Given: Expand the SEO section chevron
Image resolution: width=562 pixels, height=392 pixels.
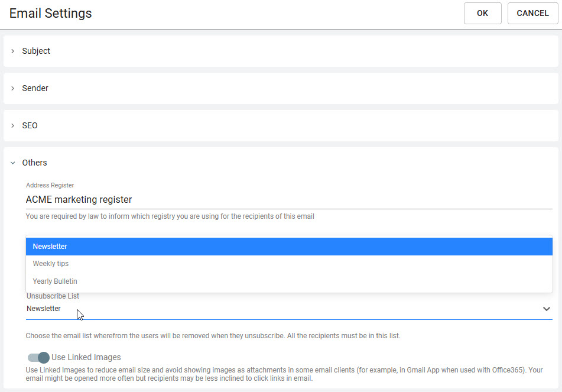Looking at the screenshot, I should pyautogui.click(x=13, y=125).
